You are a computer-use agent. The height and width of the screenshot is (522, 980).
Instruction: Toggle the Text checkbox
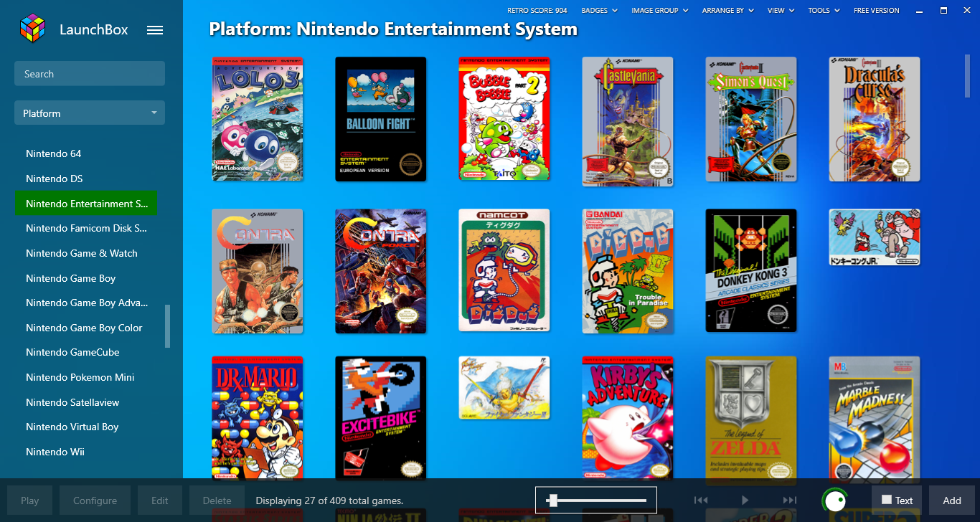887,500
